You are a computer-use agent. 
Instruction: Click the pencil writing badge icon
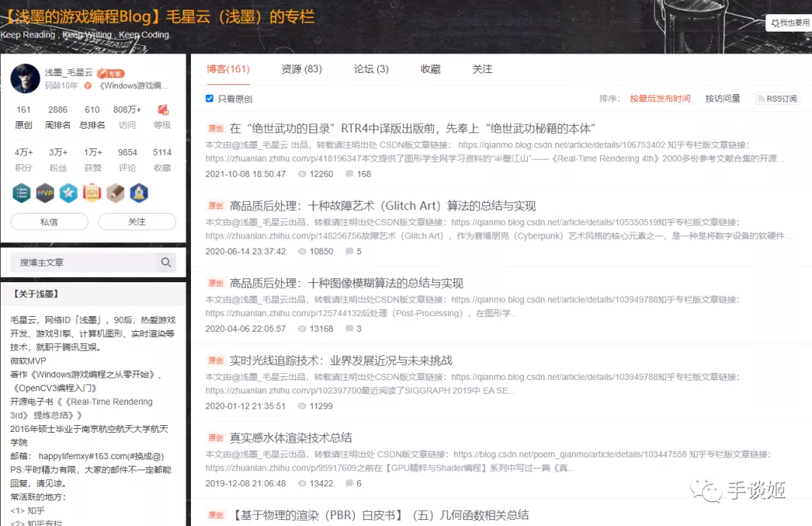pos(115,193)
